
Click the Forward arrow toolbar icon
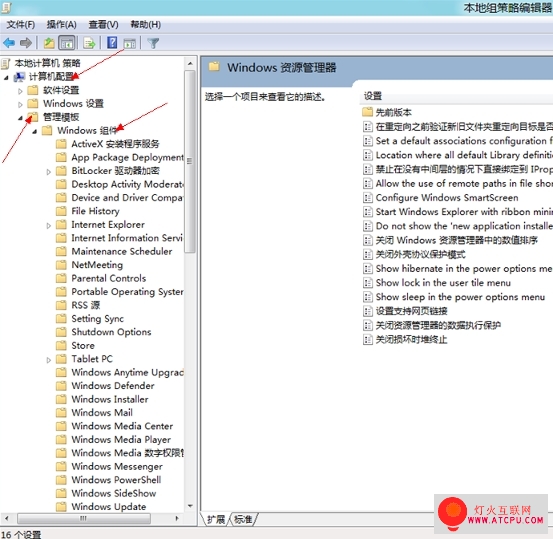(26, 43)
